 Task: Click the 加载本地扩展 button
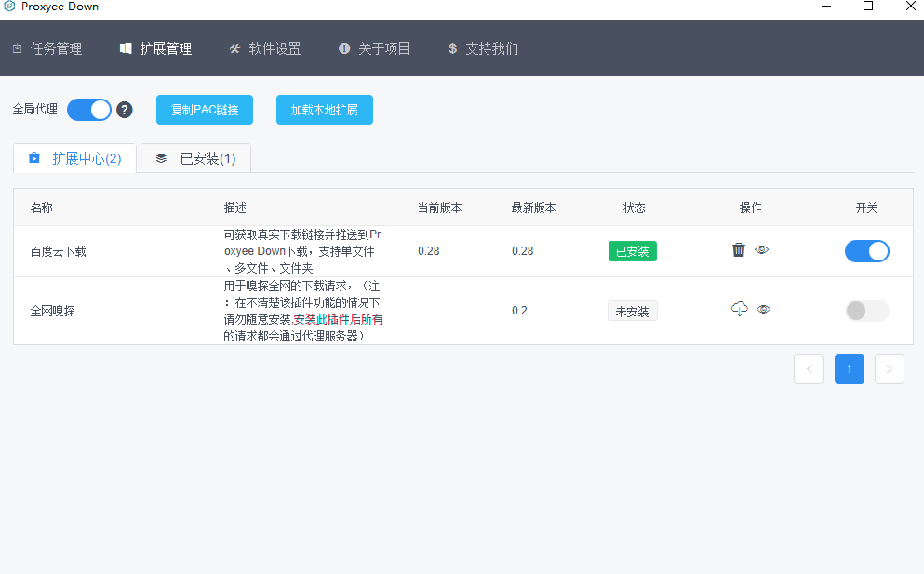point(324,109)
